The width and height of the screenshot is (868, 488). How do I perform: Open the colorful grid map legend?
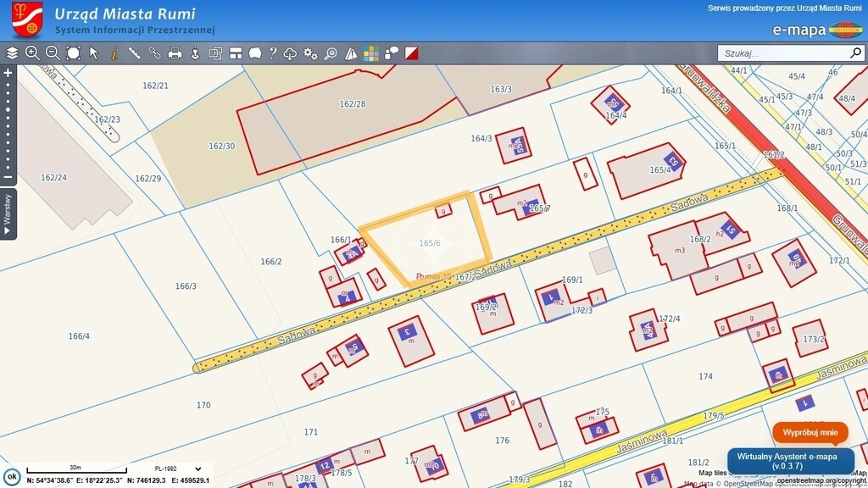click(371, 53)
